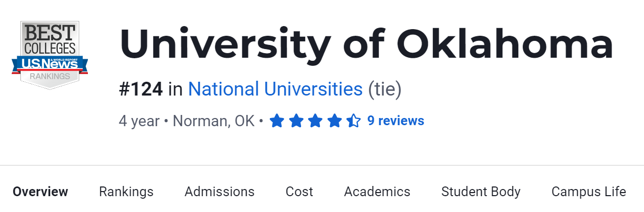This screenshot has width=644, height=212.
Task: View the Academics tab
Action: (377, 192)
